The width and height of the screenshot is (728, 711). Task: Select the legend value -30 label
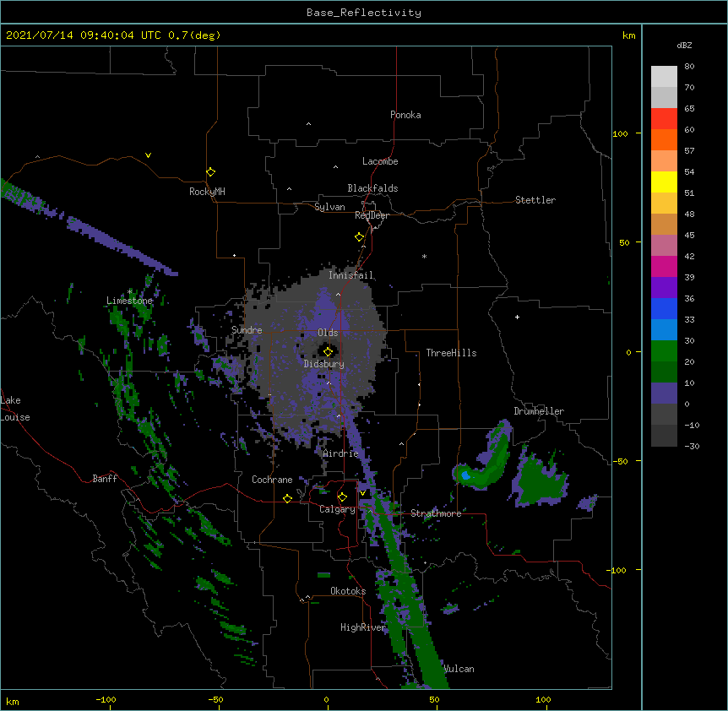tap(692, 446)
